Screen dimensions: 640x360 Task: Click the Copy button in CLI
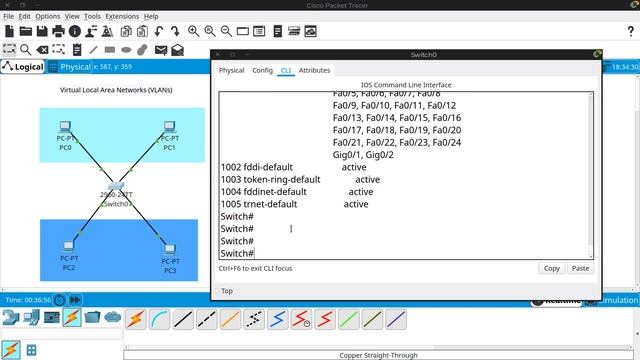(x=551, y=268)
